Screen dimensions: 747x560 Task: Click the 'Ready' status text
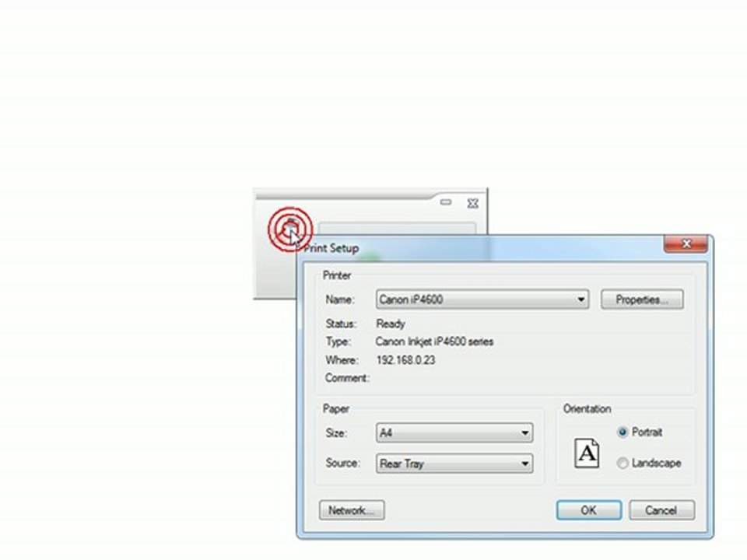[391, 324]
